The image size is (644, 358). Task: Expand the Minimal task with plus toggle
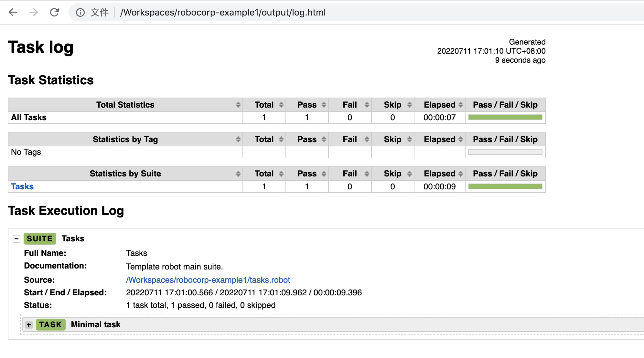coord(29,325)
